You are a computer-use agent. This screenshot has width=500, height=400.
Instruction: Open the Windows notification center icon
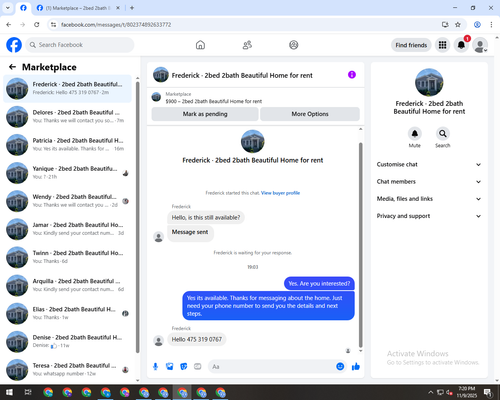(x=488, y=393)
